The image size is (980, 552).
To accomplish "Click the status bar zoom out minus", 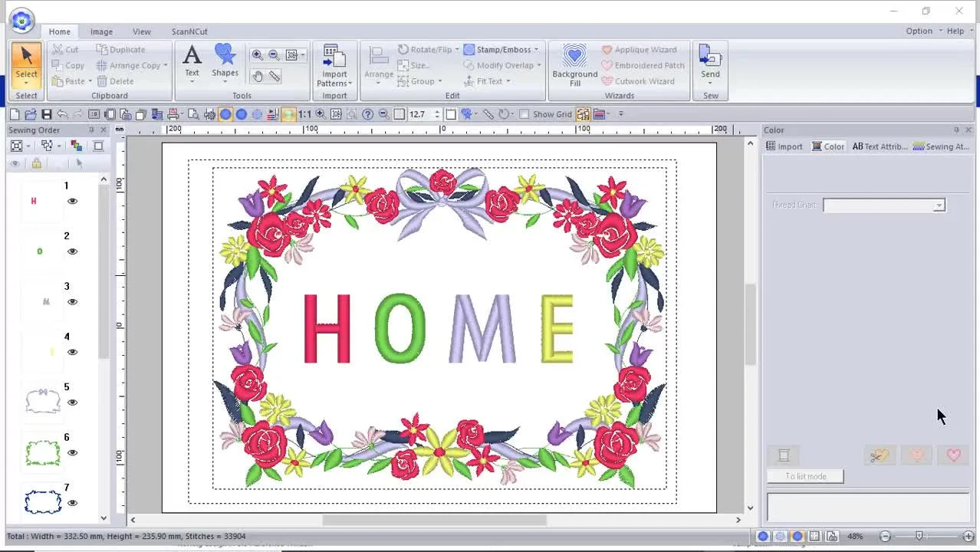I will 885,536.
